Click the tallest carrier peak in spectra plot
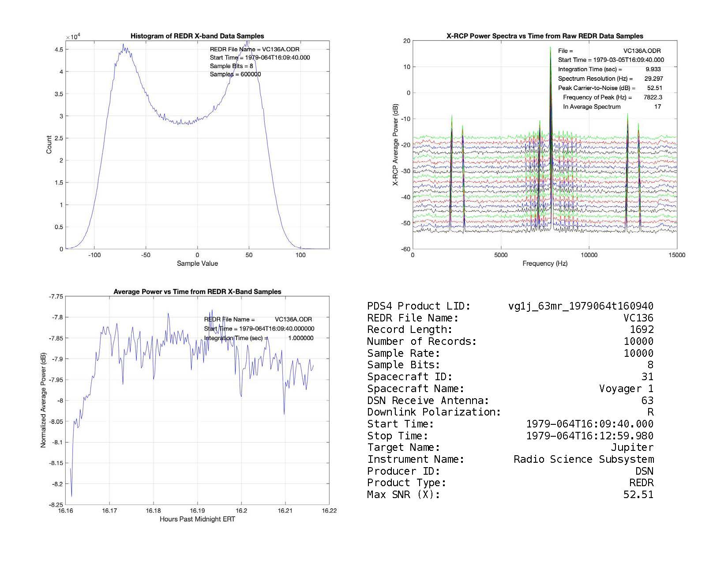728x563 pixels. [550, 49]
